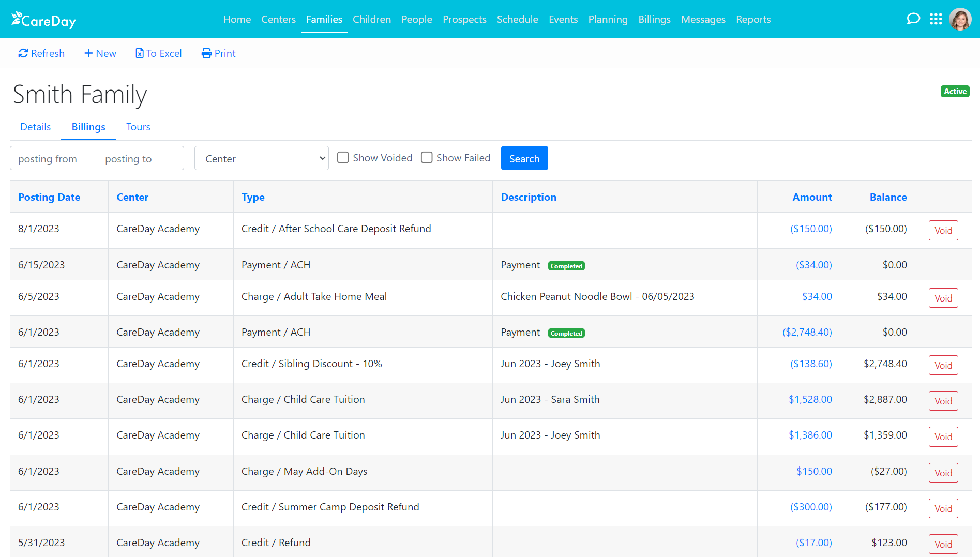Switch to the Tours tab
The height and width of the screenshot is (557, 980).
point(138,127)
